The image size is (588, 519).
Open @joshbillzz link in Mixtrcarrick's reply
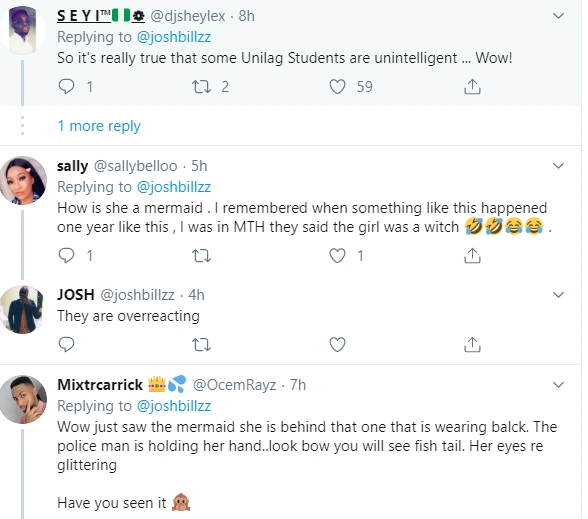click(x=174, y=406)
